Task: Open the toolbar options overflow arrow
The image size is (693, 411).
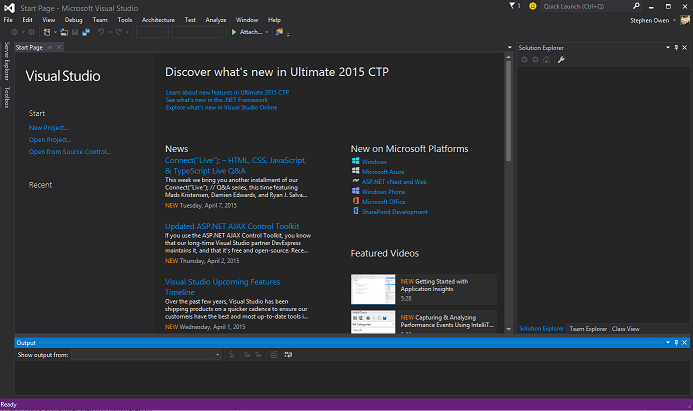Action: (x=288, y=34)
